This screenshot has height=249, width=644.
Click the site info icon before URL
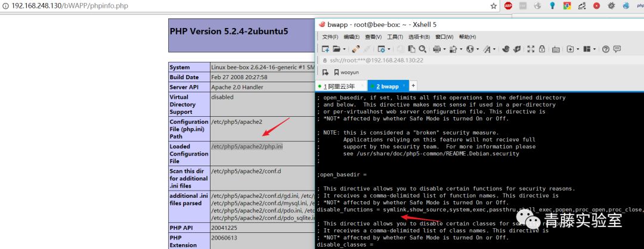tap(5, 6)
